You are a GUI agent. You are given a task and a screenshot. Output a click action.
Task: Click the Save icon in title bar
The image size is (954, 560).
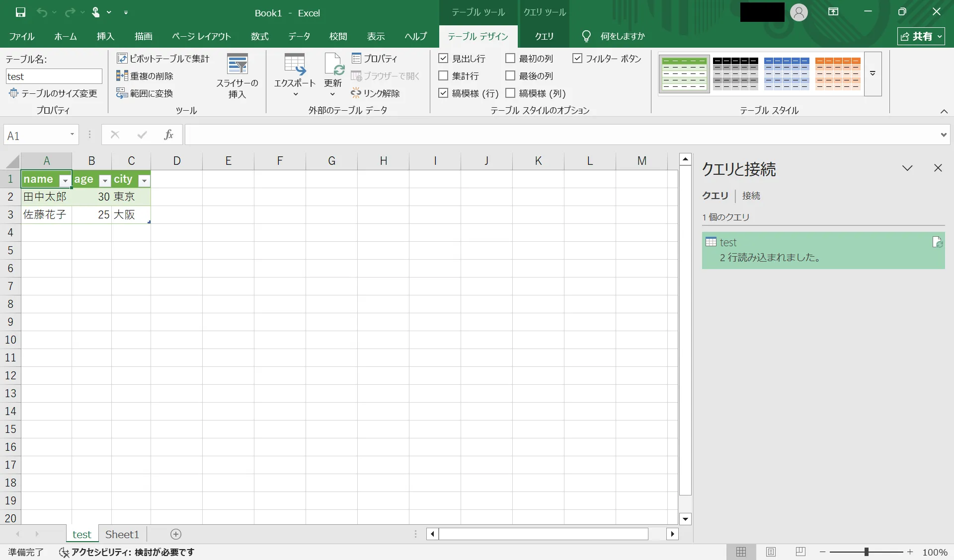(x=20, y=12)
